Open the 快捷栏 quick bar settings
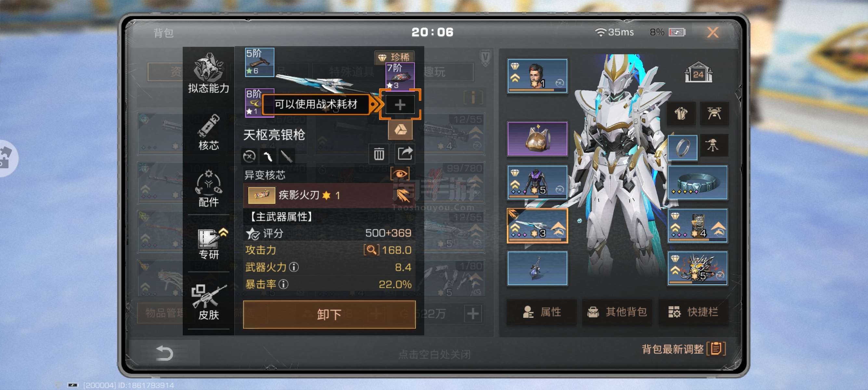 [693, 312]
